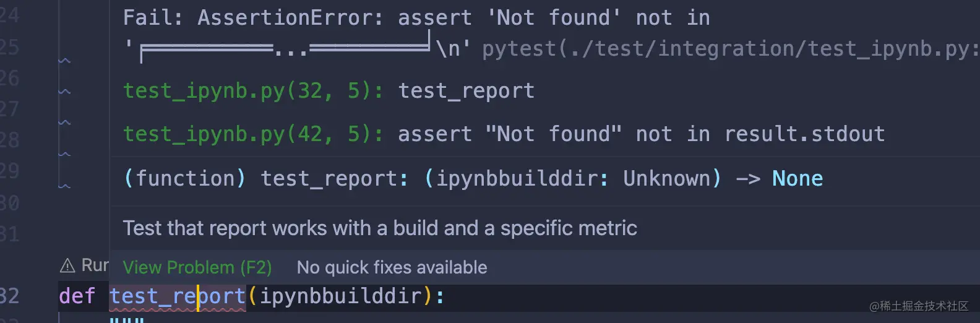Open the View Problem (F2) link
Viewport: 980px width, 323px height.
pyautogui.click(x=197, y=267)
